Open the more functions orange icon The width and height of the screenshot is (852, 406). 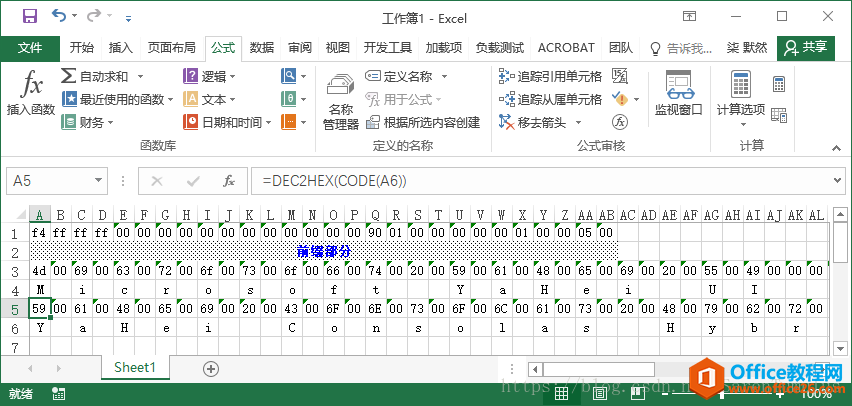click(294, 122)
